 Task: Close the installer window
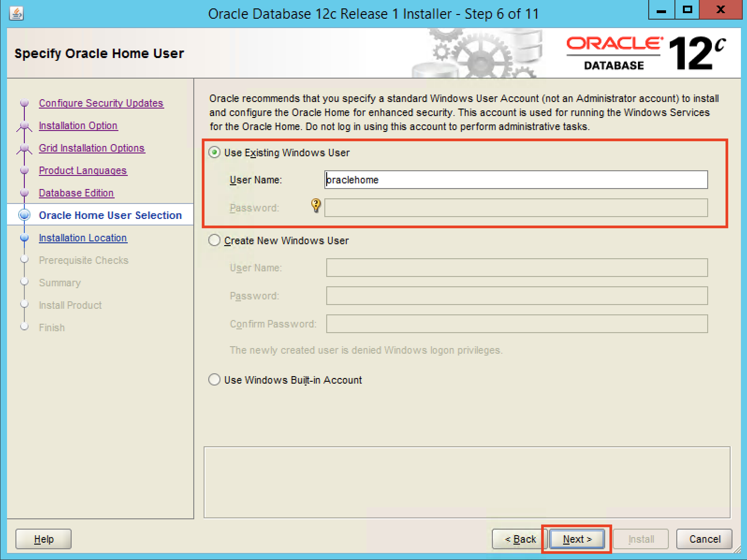click(x=720, y=10)
